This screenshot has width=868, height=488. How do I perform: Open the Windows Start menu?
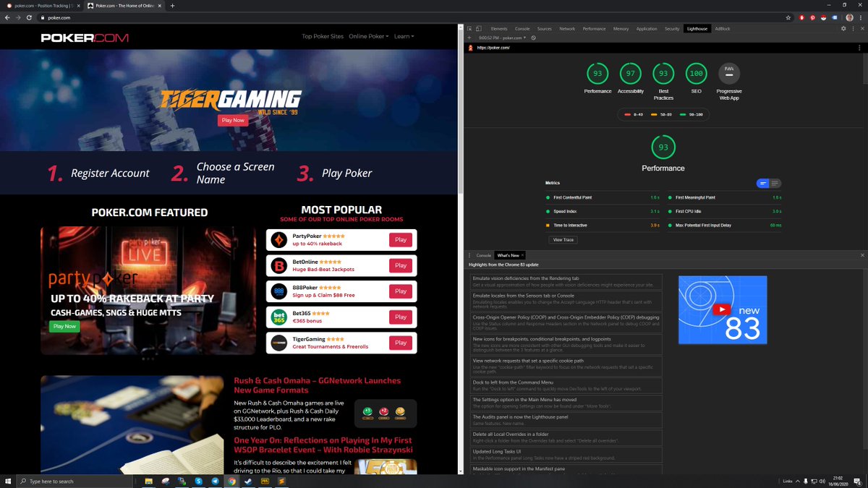coord(7,481)
